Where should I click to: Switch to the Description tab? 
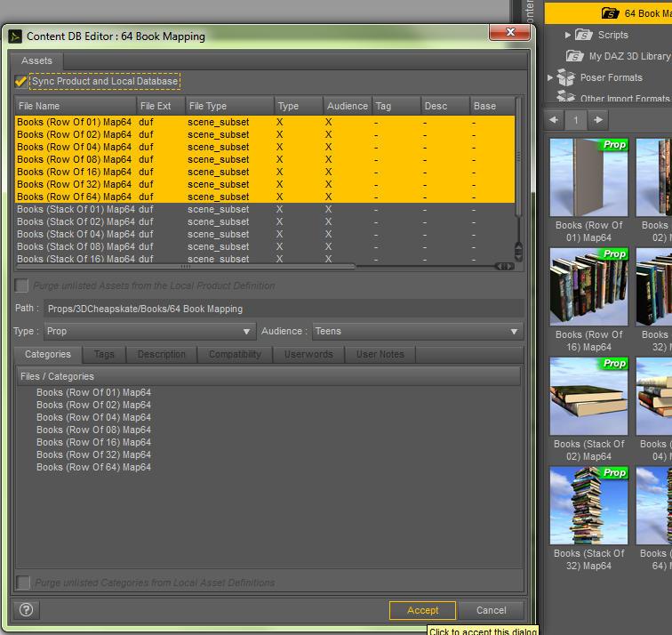tap(162, 355)
